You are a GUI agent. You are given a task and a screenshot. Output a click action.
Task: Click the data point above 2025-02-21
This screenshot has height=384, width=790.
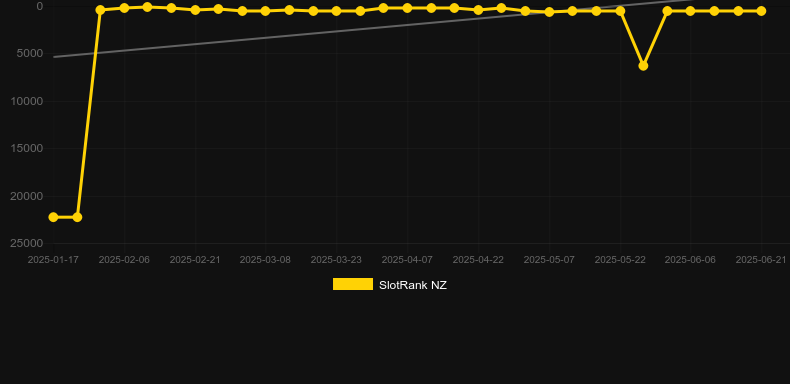point(195,10)
